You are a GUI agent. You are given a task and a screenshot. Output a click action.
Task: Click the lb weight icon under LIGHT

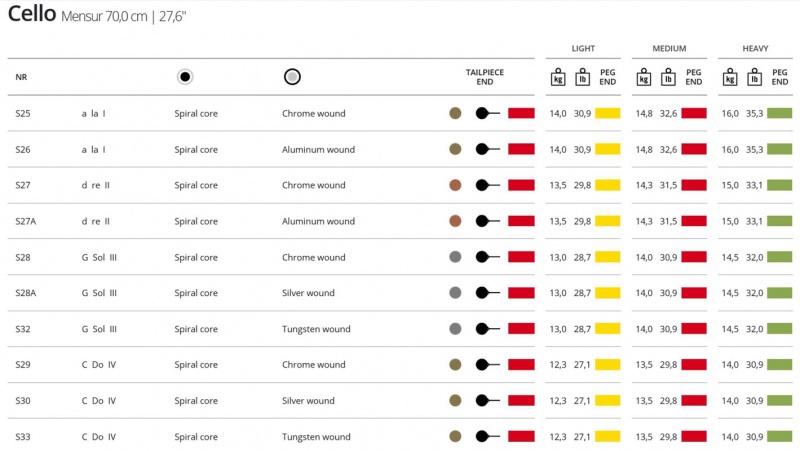click(581, 77)
